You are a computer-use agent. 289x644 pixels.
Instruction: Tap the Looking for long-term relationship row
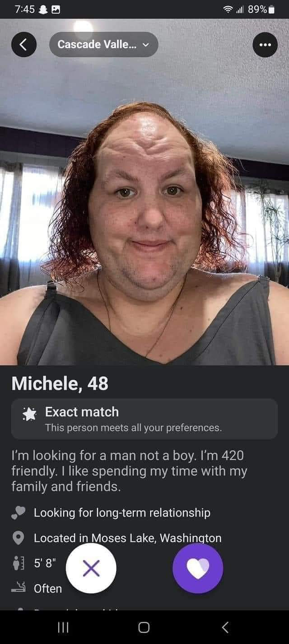tap(111, 513)
